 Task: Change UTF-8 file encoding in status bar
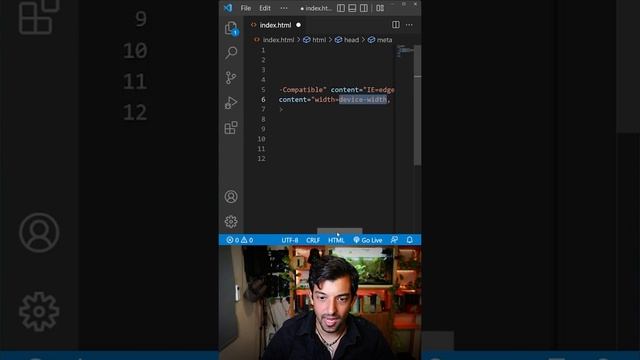[290, 240]
